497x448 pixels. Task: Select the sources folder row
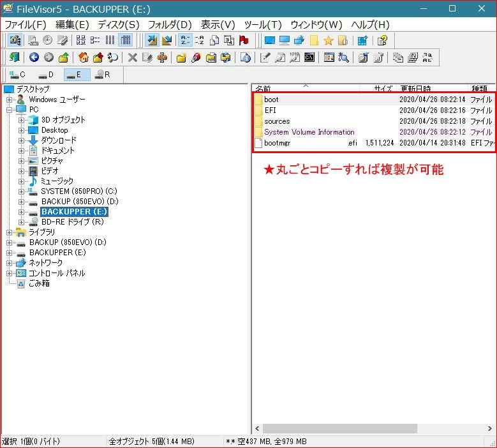click(x=374, y=121)
